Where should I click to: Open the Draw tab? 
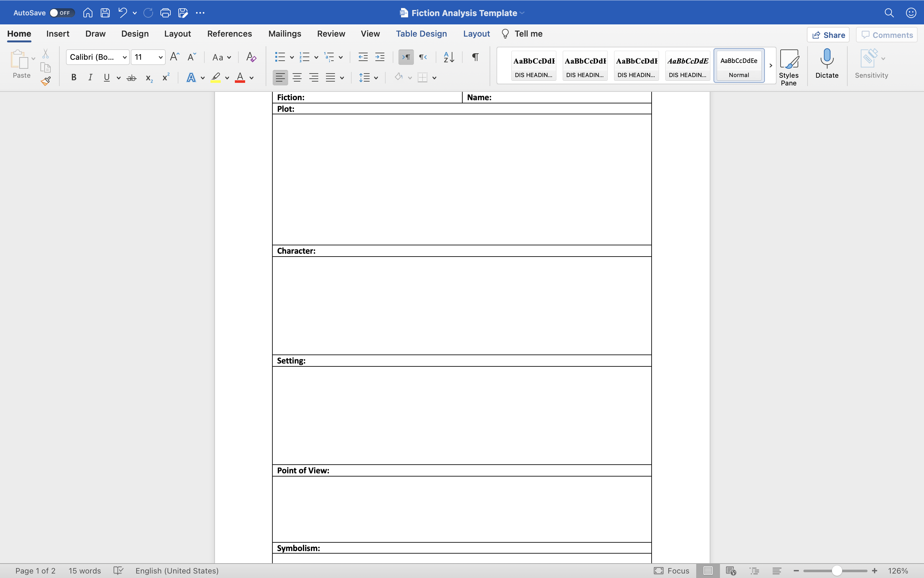[x=96, y=34]
